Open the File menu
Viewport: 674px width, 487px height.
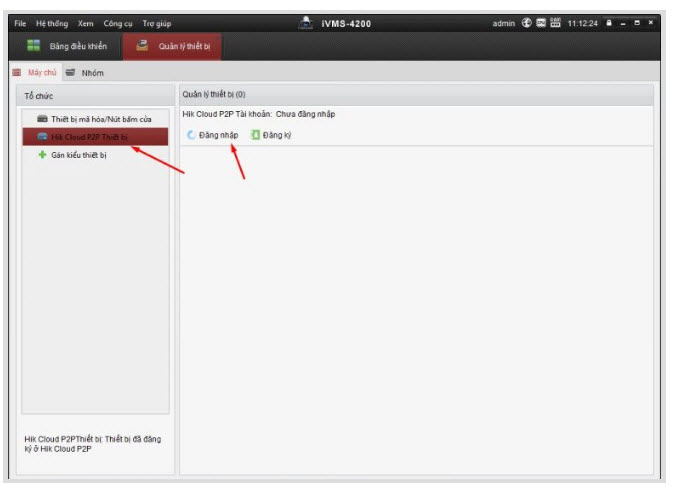pos(20,23)
